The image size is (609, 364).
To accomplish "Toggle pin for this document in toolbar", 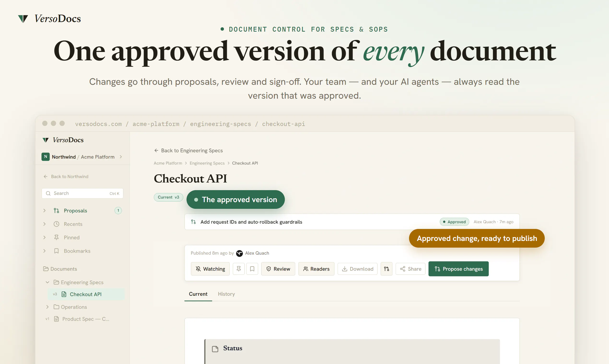I will click(x=239, y=269).
